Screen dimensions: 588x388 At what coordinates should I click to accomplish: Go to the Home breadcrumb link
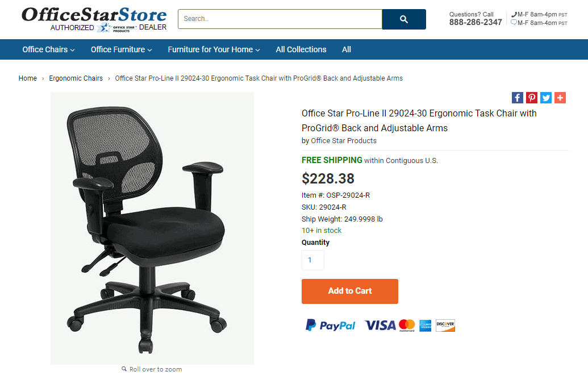(x=28, y=78)
